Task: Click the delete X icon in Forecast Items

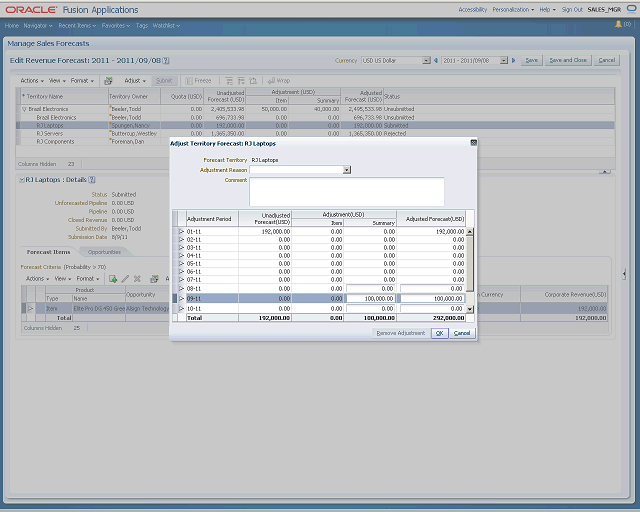Action: pos(137,279)
